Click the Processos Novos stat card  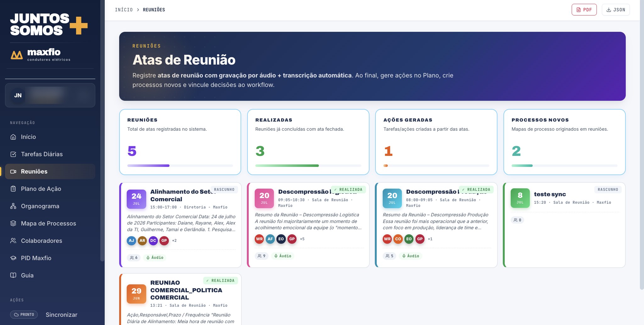pyautogui.click(x=564, y=142)
